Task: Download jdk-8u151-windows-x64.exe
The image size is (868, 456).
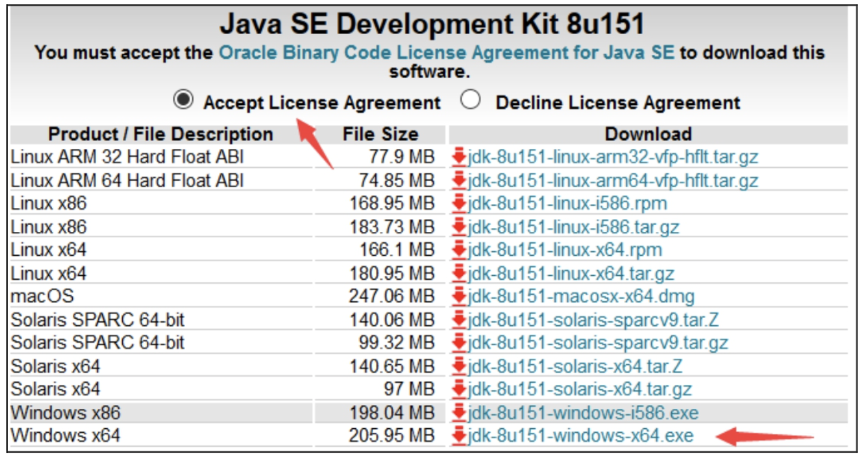Action: (581, 436)
